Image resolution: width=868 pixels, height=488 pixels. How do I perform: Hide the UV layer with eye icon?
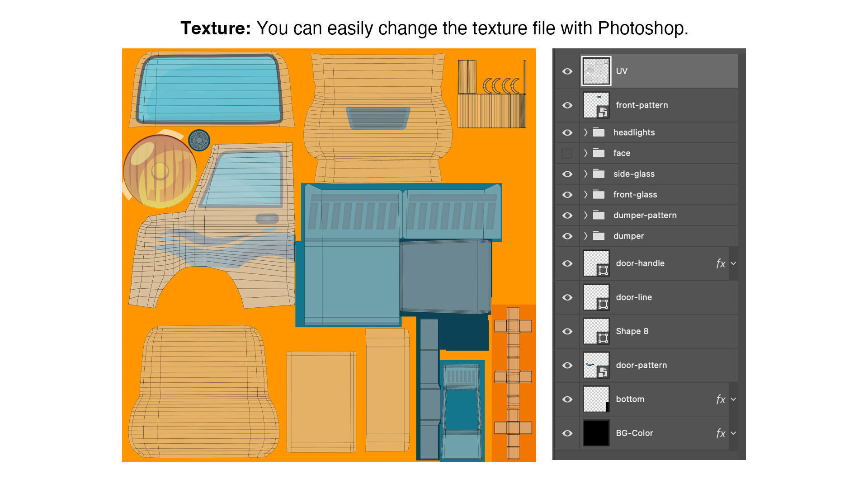(x=567, y=71)
